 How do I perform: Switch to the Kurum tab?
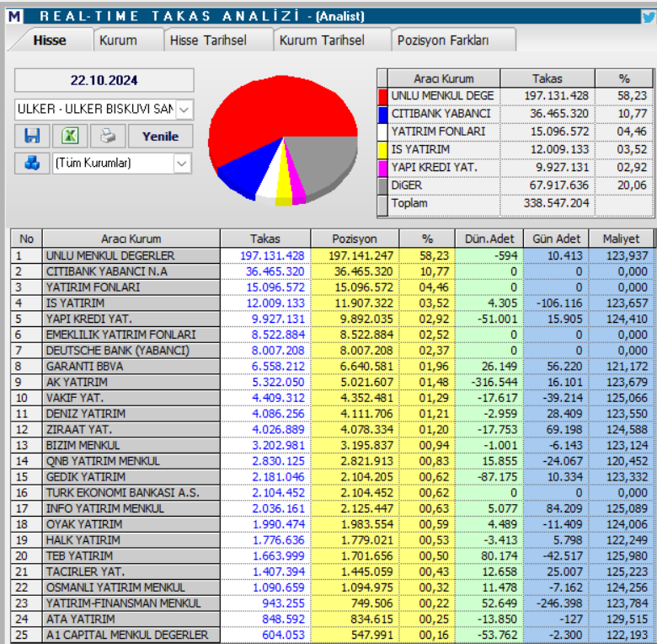(118, 40)
